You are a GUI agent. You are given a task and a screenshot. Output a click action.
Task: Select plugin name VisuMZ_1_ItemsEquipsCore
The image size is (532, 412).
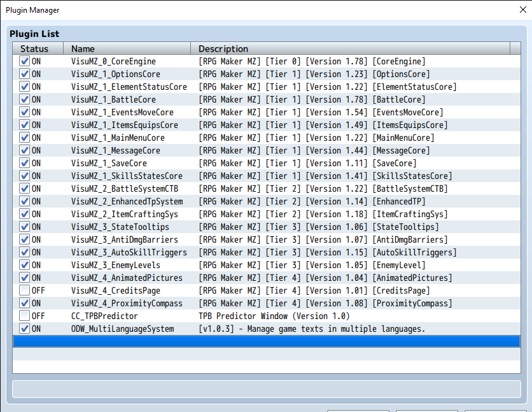[125, 125]
